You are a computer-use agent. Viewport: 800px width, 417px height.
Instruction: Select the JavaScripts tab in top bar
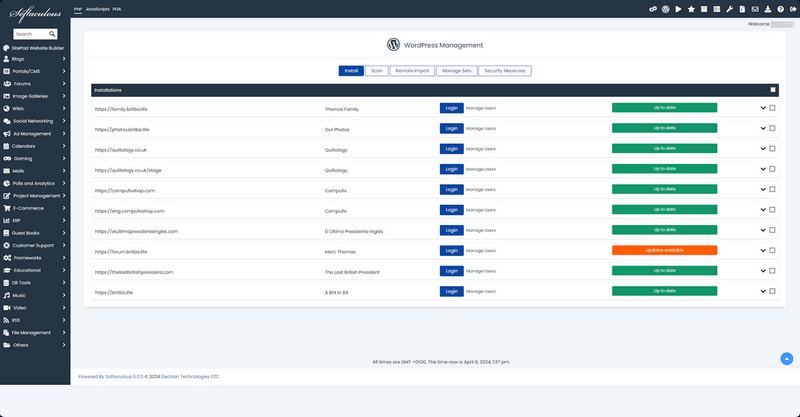97,9
